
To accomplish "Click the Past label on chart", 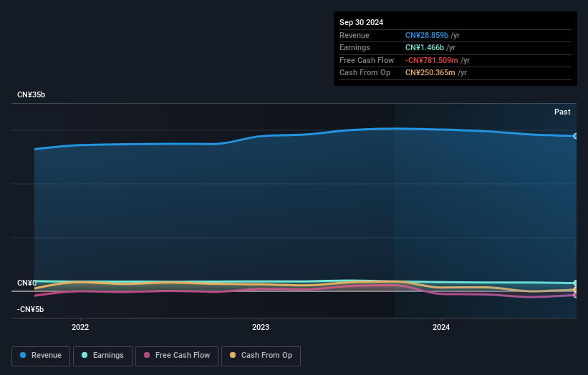I will click(562, 112).
